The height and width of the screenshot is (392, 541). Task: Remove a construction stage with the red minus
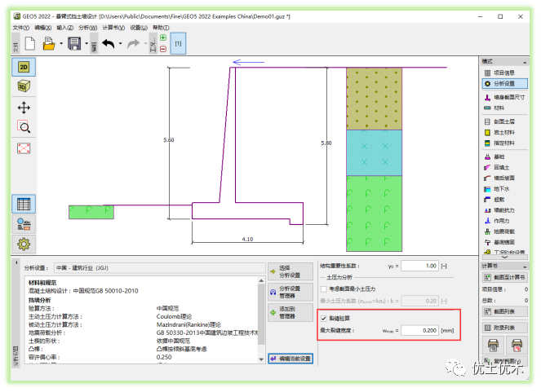click(x=163, y=49)
